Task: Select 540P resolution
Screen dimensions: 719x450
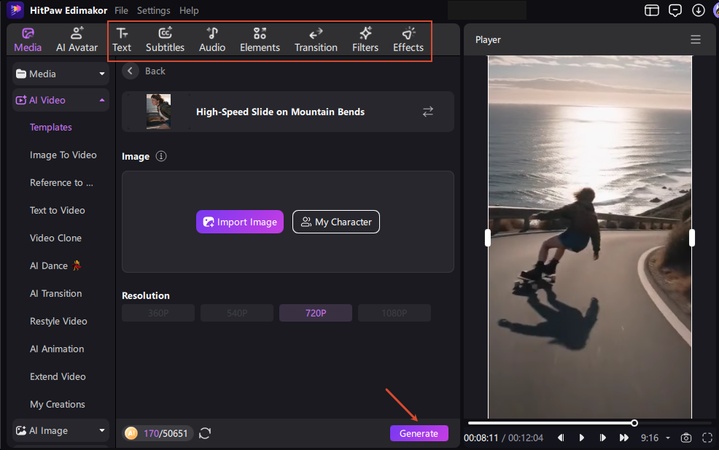Action: click(237, 313)
